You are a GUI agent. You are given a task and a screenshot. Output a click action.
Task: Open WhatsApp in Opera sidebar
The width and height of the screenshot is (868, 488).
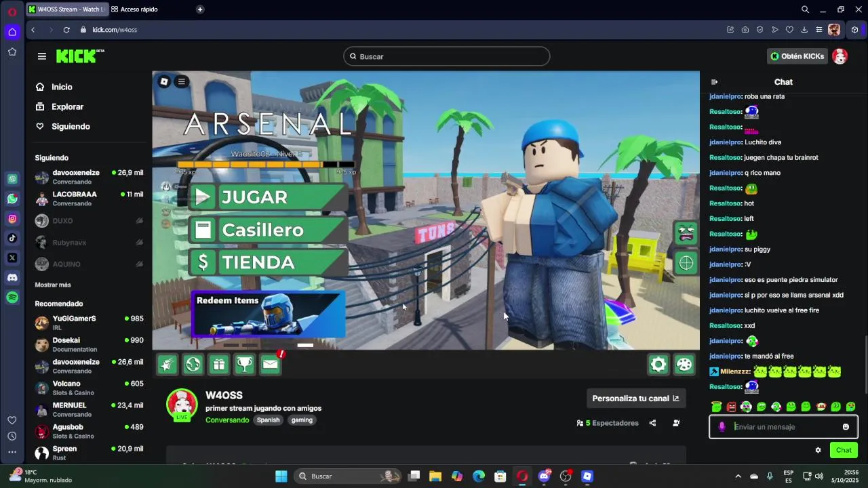click(x=12, y=199)
